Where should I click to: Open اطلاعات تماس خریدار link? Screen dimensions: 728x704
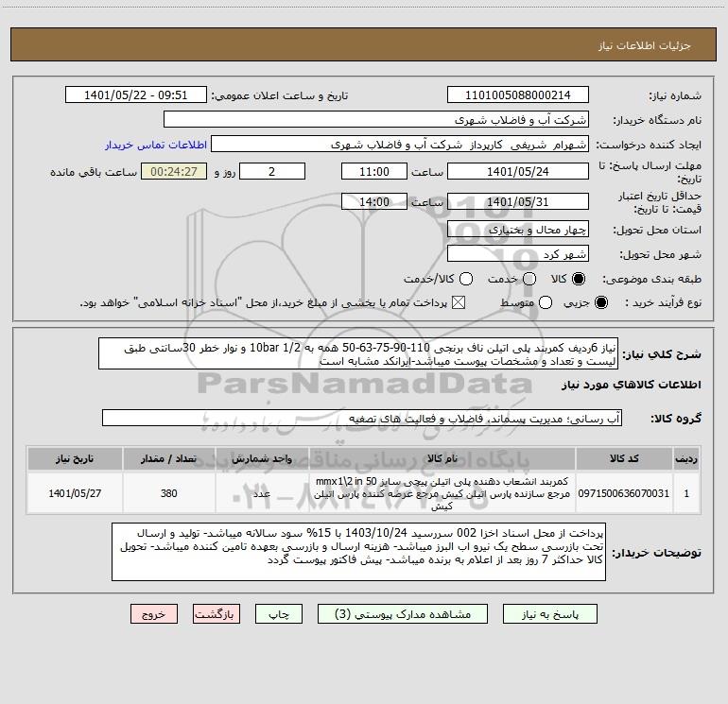(156, 145)
